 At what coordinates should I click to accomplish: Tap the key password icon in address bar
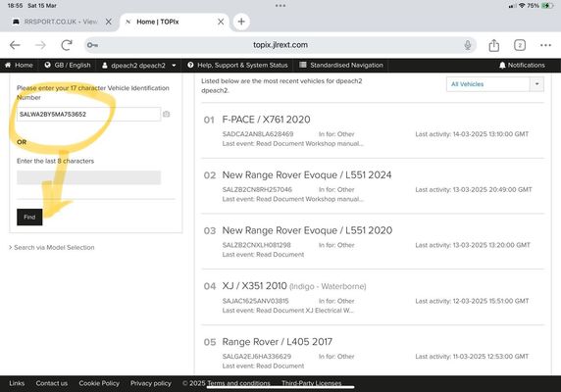pos(92,45)
